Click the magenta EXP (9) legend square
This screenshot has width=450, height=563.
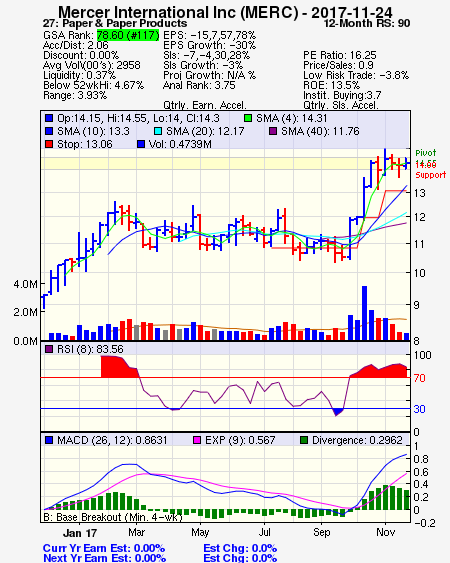pos(197,440)
